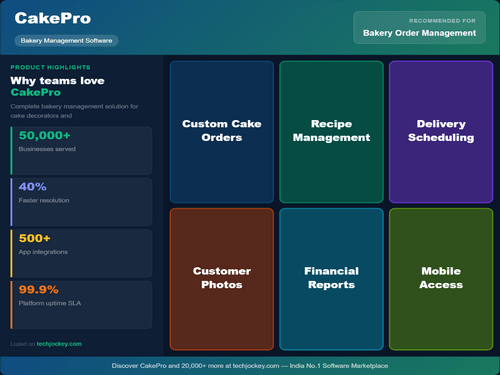
Task: Click the Complete bakery management solution description
Action: click(x=74, y=111)
